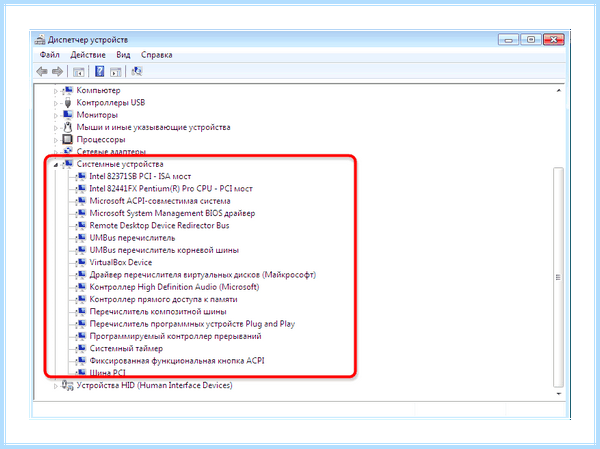Click the icon beside Intel 82371SB PCI - ISA мост
The height and width of the screenshot is (449, 600).
[81, 176]
